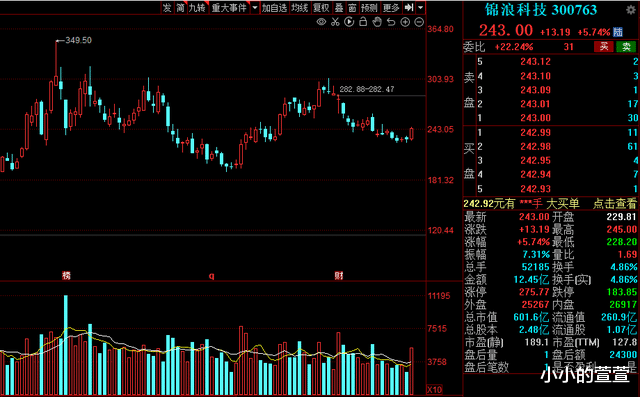Select sell level 1 price 243.00

(x=536, y=118)
